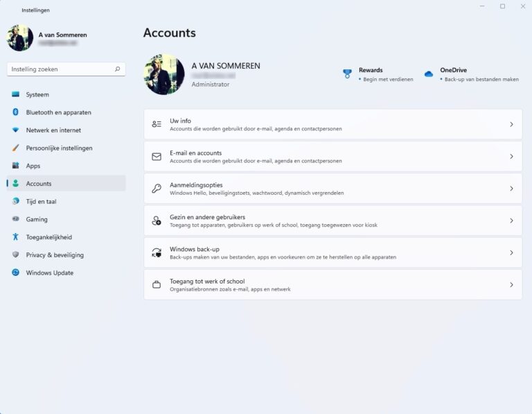Click the Privacy & beveiliging shield icon

tap(15, 255)
